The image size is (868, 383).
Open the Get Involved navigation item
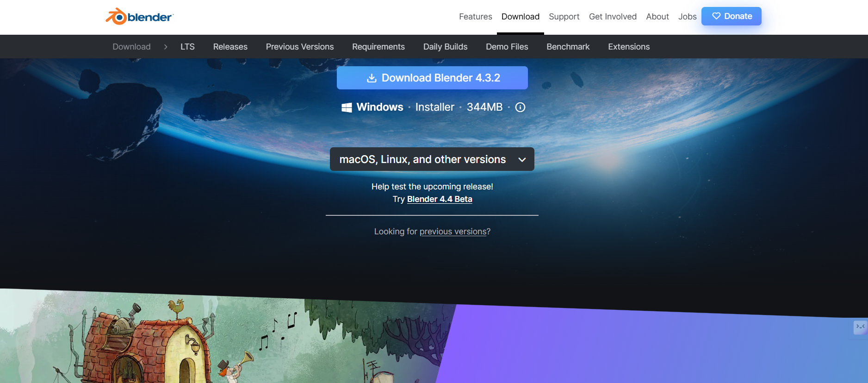click(613, 17)
